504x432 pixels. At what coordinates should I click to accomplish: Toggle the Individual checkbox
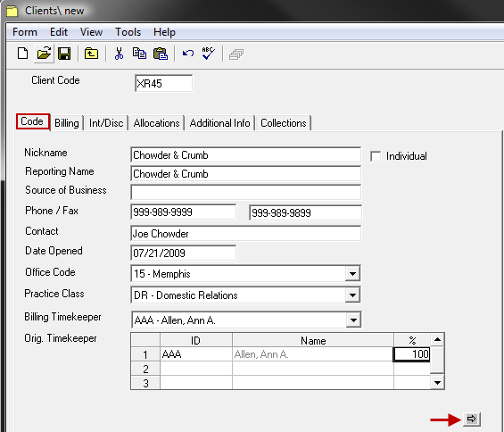click(x=376, y=156)
